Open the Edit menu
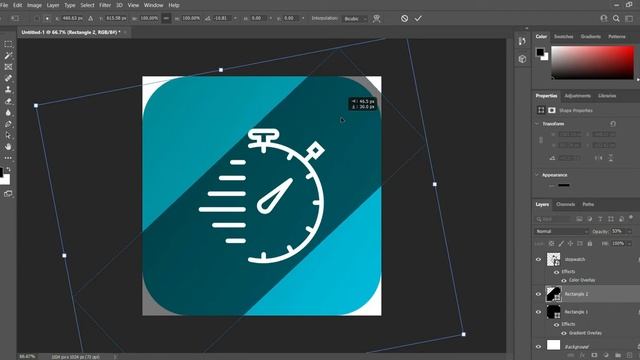Viewport: 640px width, 360px height. pos(18,5)
